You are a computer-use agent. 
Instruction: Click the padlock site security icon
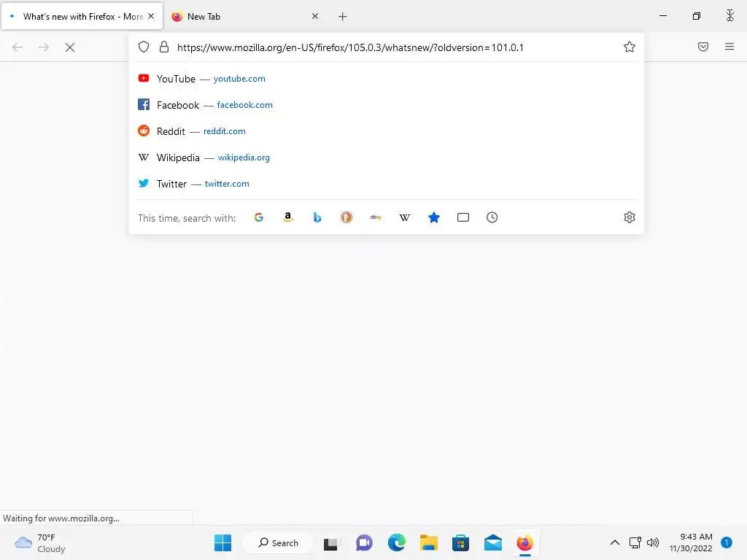164,47
